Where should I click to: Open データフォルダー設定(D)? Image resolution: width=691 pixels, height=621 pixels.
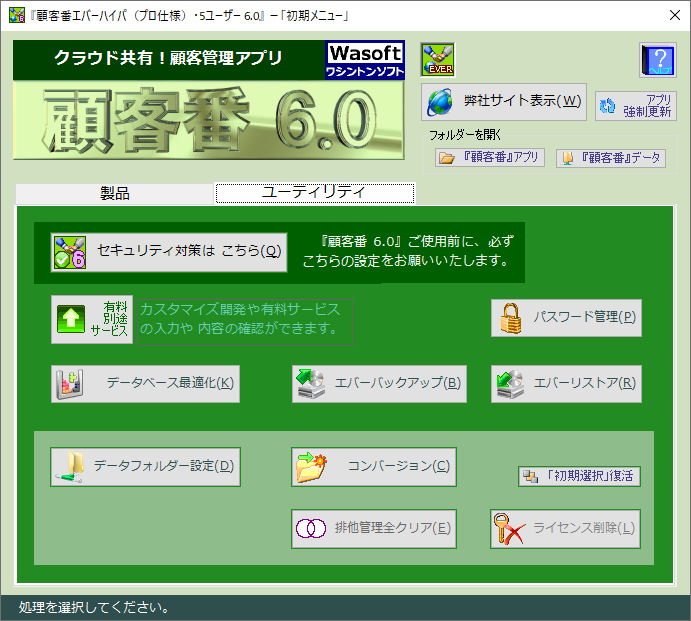click(145, 467)
